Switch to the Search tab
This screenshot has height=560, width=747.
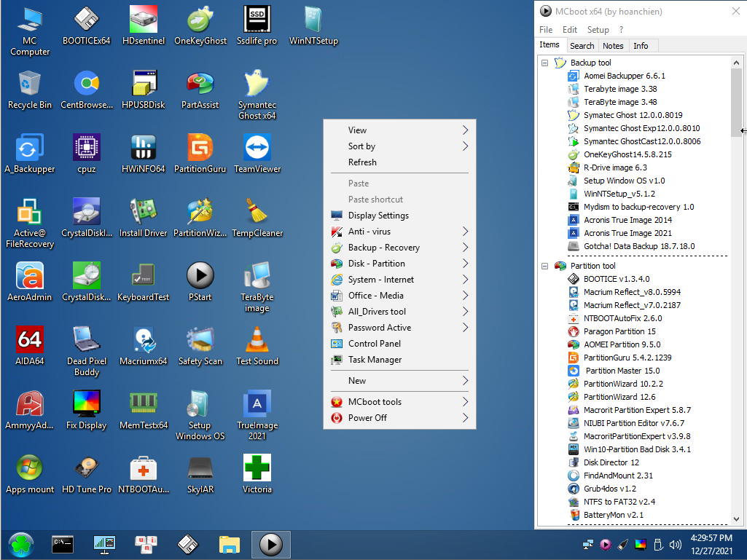tap(582, 46)
